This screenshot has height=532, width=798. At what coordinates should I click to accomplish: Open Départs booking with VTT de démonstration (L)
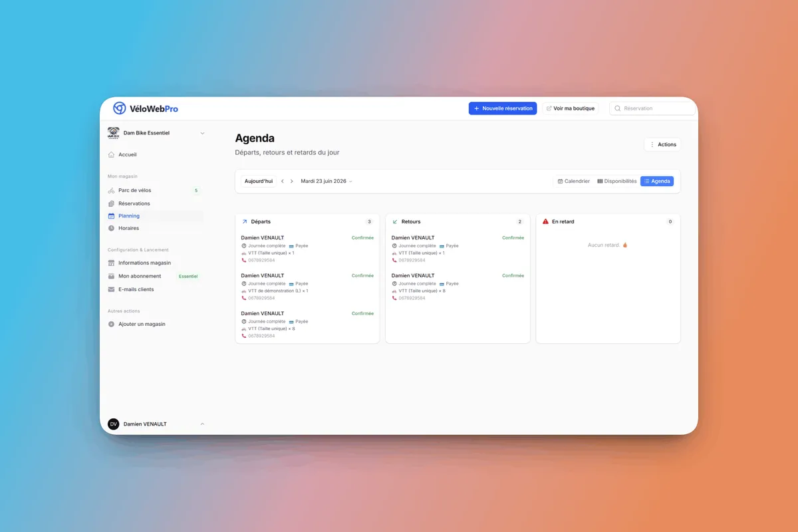click(x=307, y=287)
